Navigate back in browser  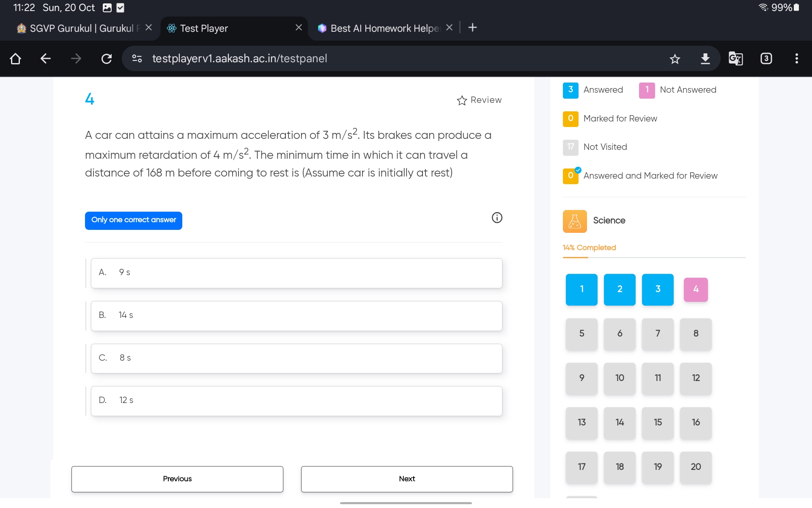pyautogui.click(x=46, y=58)
